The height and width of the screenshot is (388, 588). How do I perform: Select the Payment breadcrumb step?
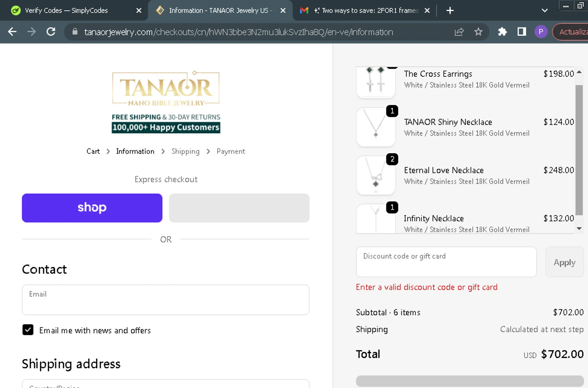231,152
